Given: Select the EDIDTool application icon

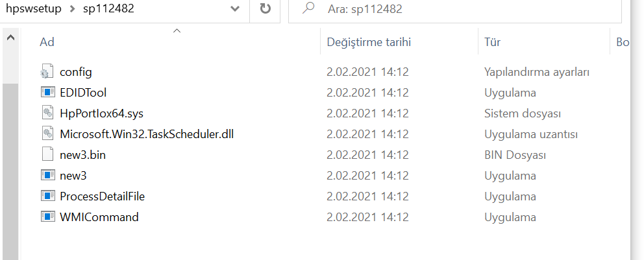Looking at the screenshot, I should 47,92.
